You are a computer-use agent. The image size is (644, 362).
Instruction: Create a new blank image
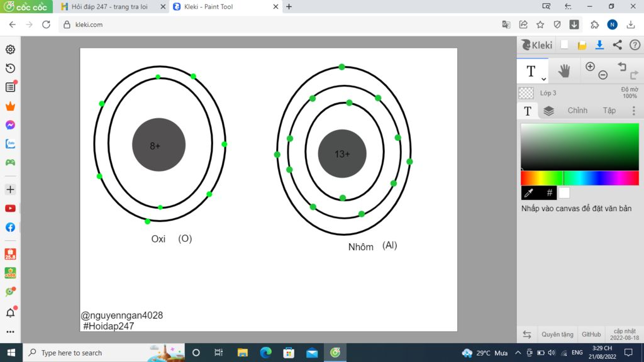click(x=564, y=45)
